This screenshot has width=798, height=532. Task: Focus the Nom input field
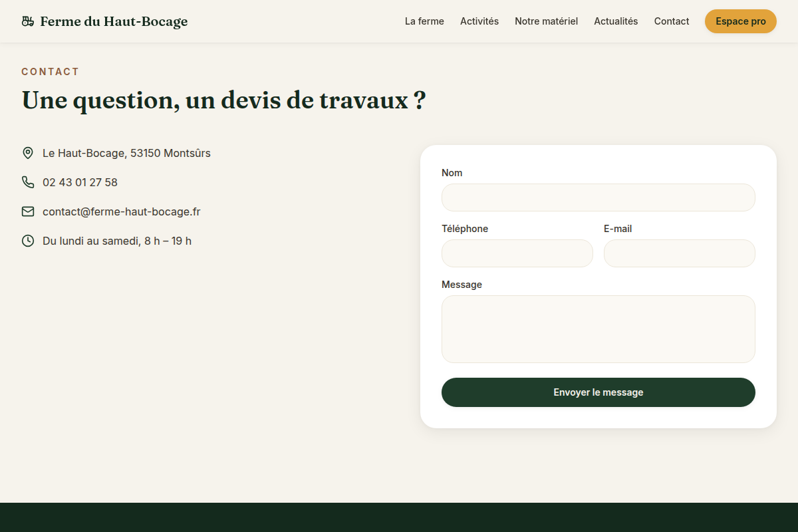[x=598, y=198]
